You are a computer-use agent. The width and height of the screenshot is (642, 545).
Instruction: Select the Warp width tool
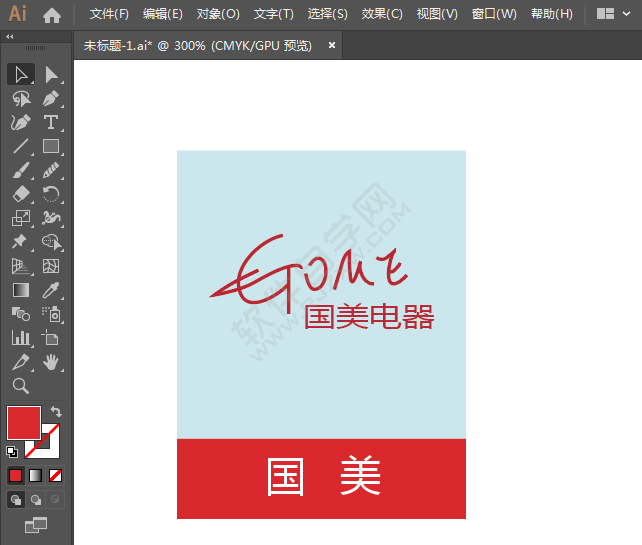click(51, 218)
